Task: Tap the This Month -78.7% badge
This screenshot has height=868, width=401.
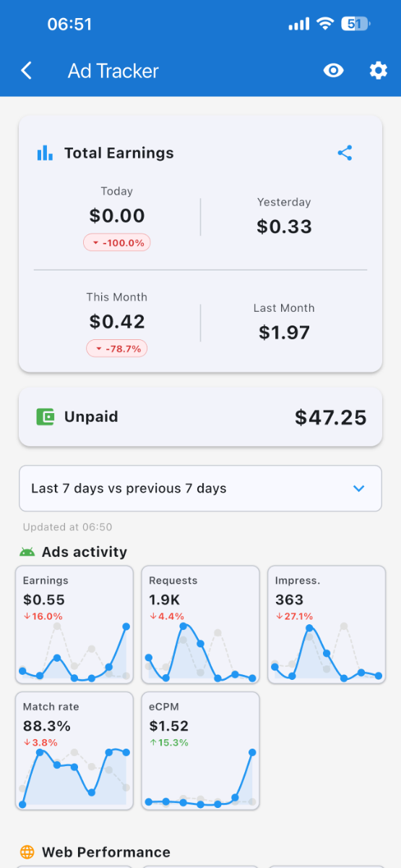Action: point(117,349)
